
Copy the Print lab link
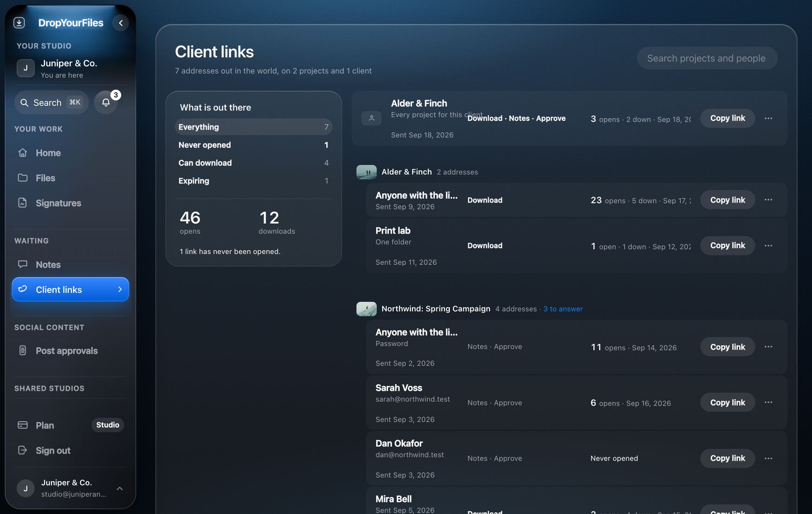[x=728, y=245]
